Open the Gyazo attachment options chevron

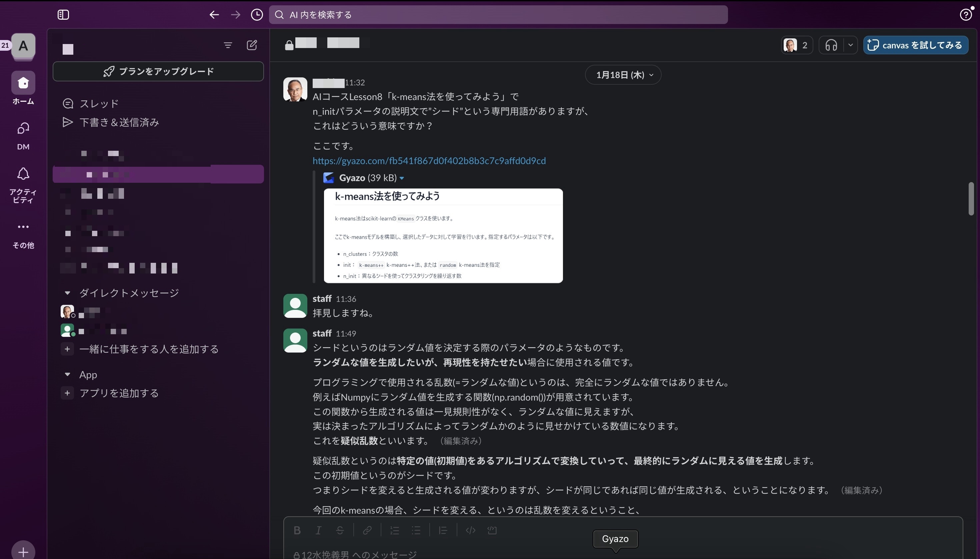click(402, 178)
